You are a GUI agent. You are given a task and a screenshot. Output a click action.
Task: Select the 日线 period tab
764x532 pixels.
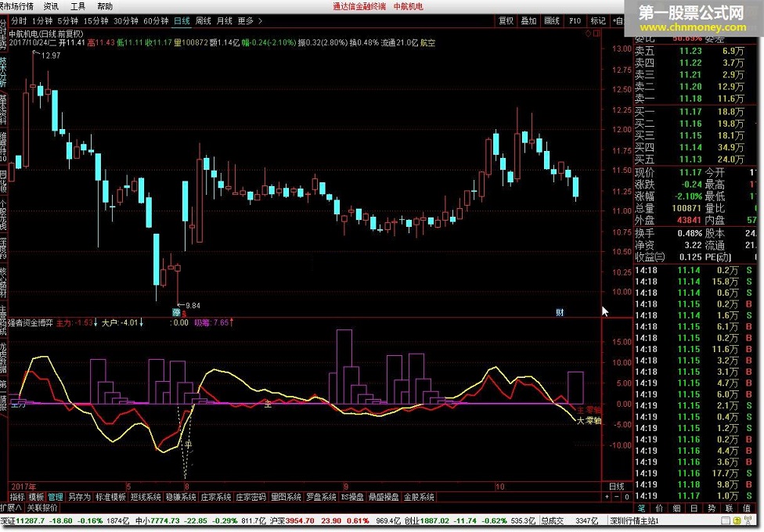[x=182, y=21]
